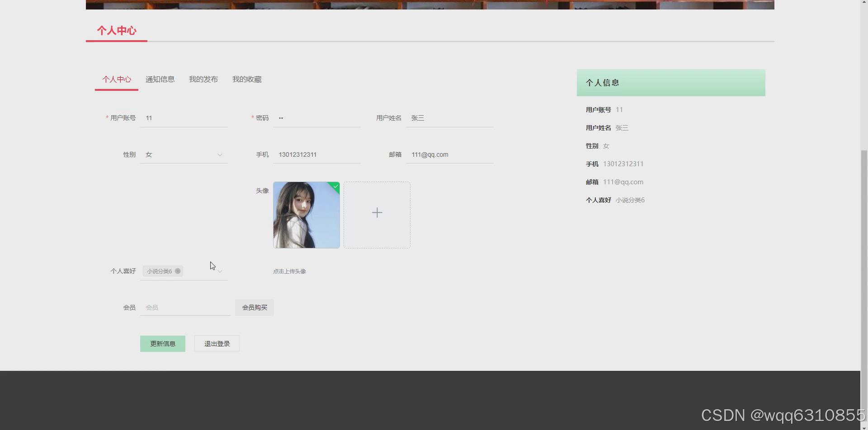
Task: Click the 密码 password field
Action: (316, 118)
